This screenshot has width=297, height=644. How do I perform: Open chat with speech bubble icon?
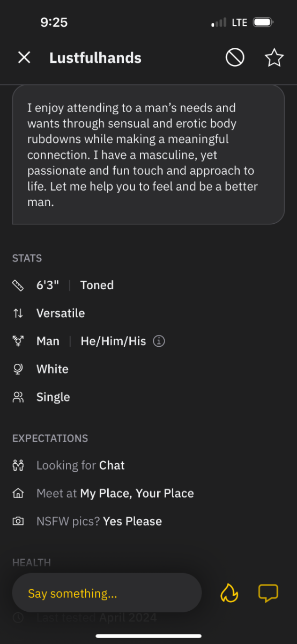click(268, 593)
